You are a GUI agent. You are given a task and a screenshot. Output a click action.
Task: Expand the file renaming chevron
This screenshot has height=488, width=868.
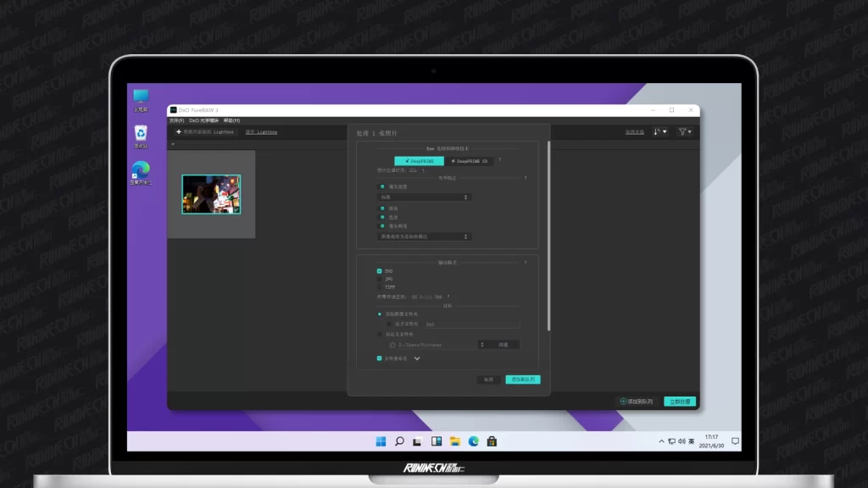pos(417,358)
